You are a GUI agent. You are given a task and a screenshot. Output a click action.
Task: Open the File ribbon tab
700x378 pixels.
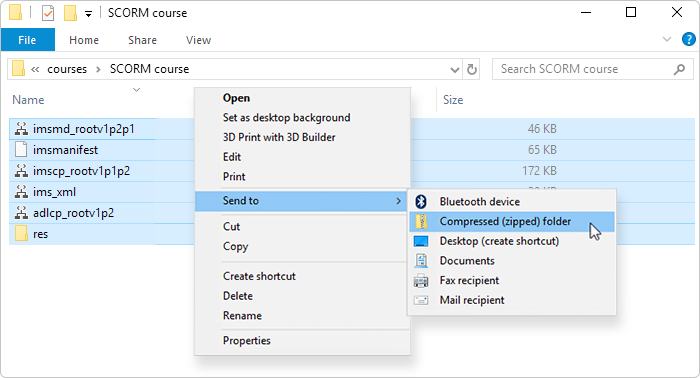point(27,40)
